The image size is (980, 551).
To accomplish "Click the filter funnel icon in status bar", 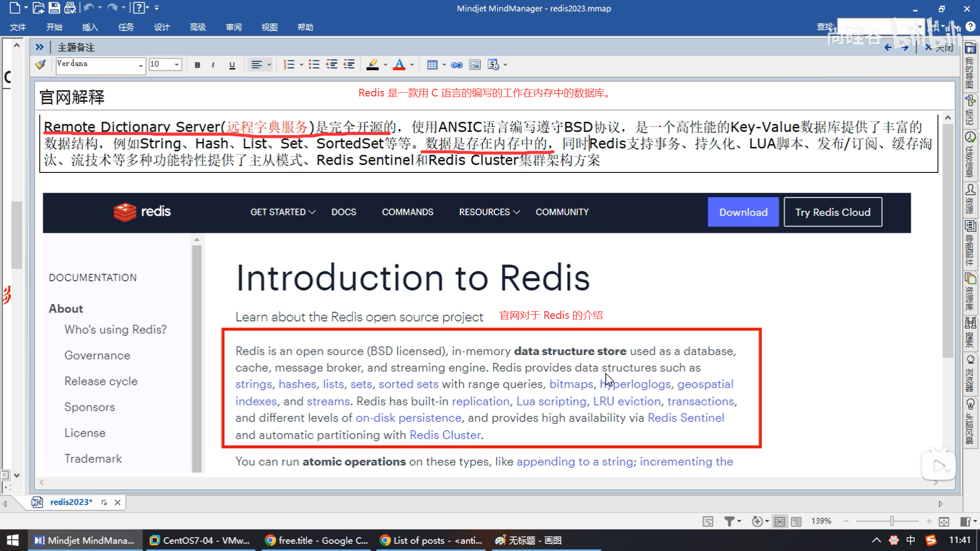I will pyautogui.click(x=729, y=521).
